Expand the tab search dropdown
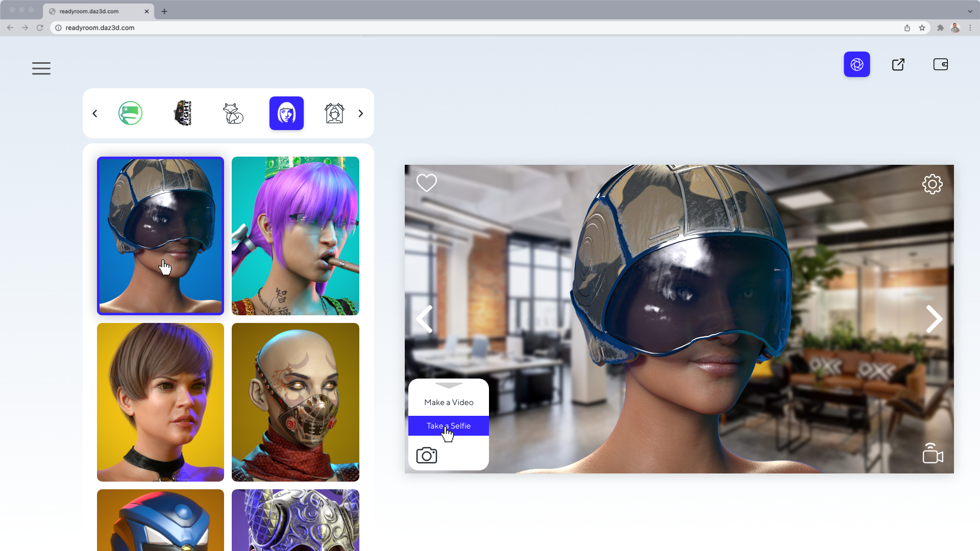The height and width of the screenshot is (551, 980). pos(970,11)
